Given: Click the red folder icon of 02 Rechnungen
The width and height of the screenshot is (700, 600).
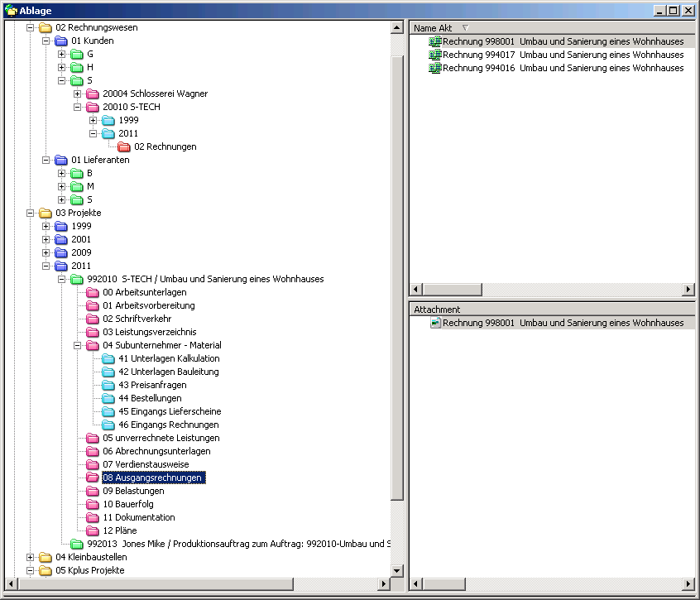Looking at the screenshot, I should (x=123, y=146).
